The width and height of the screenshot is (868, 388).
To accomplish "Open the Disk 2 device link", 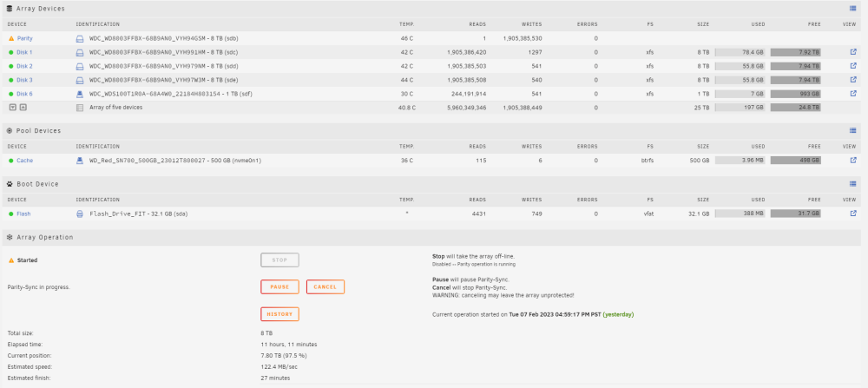I will (24, 67).
